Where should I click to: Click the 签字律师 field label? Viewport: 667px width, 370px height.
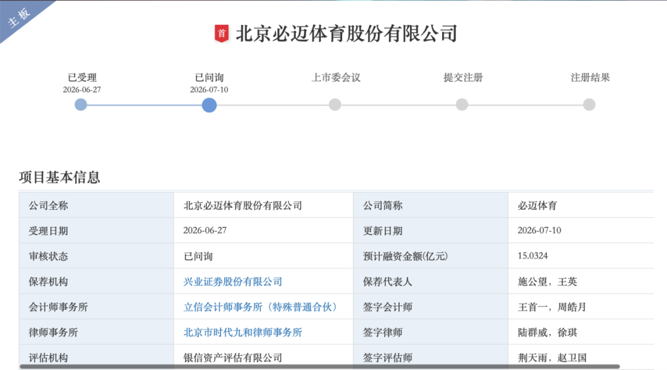coord(382,333)
